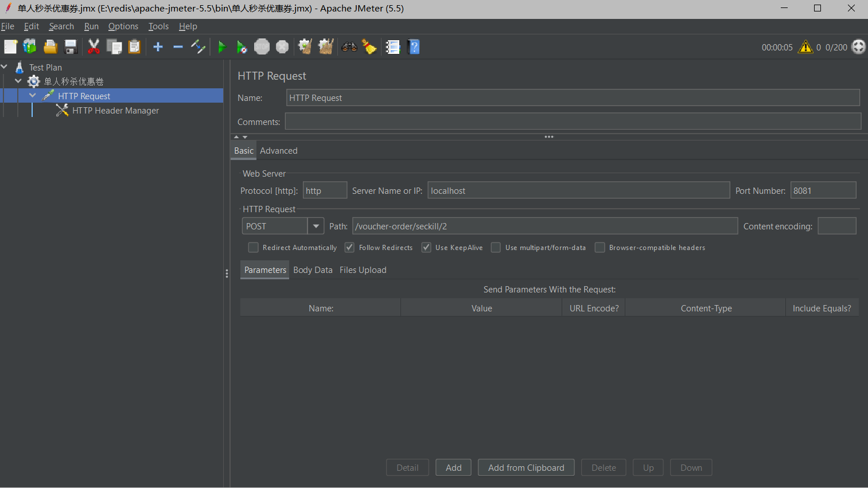The height and width of the screenshot is (488, 868).
Task: Click the Comments input field
Action: [573, 121]
